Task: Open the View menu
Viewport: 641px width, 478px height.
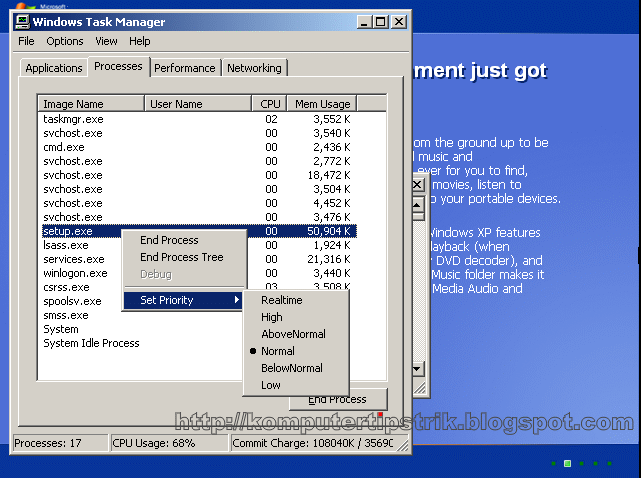Action: tap(106, 41)
